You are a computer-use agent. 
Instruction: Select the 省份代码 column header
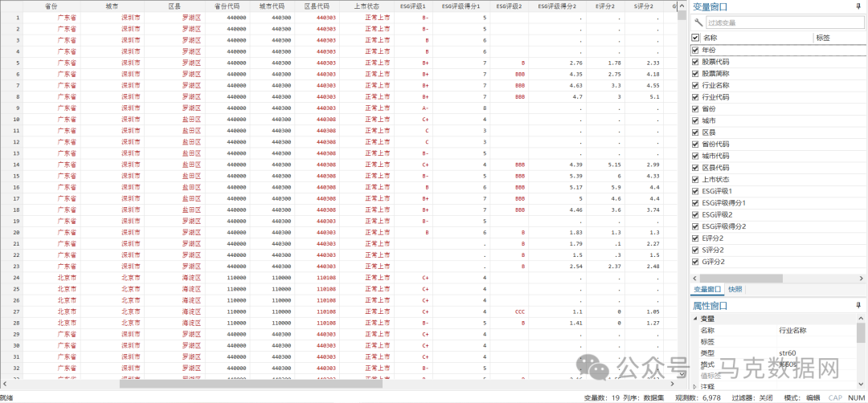227,6
